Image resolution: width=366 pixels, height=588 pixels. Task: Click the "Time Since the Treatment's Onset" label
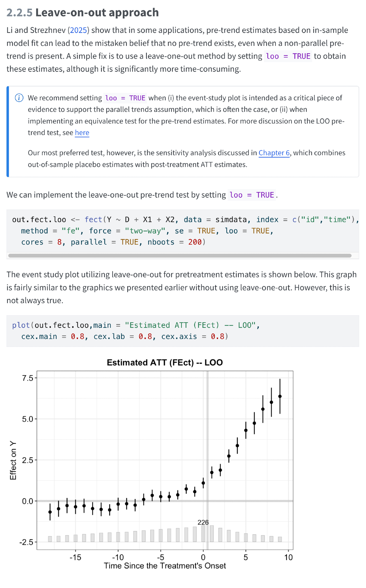pos(165,566)
